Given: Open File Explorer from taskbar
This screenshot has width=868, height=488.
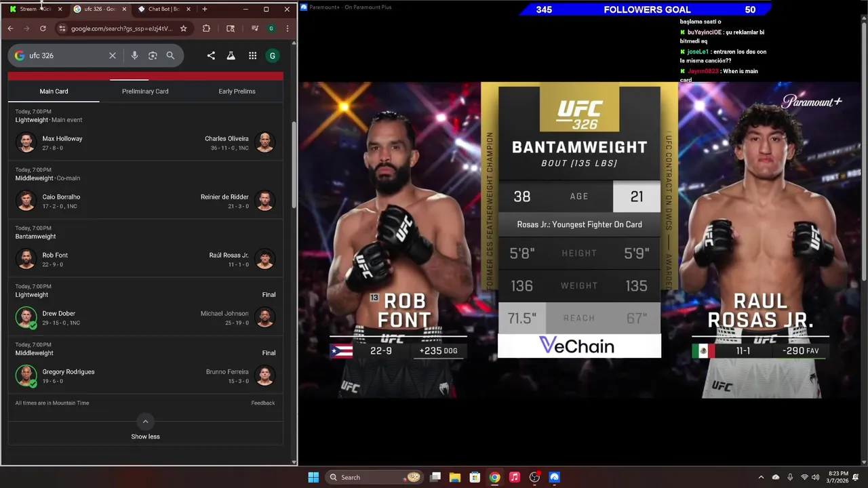Looking at the screenshot, I should click(455, 477).
